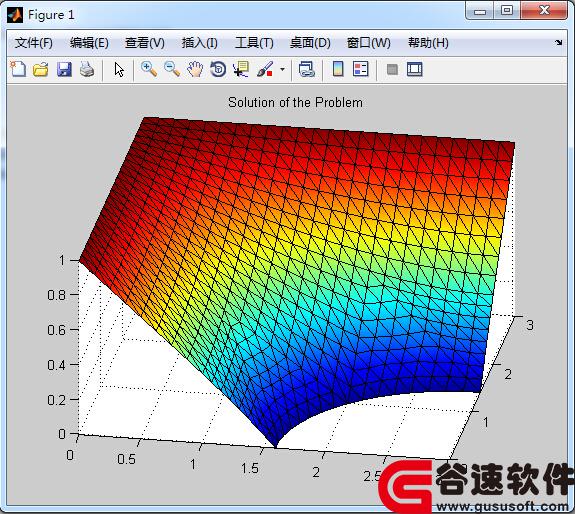Click the New Figure icon
This screenshot has width=575, height=514.
tap(18, 69)
